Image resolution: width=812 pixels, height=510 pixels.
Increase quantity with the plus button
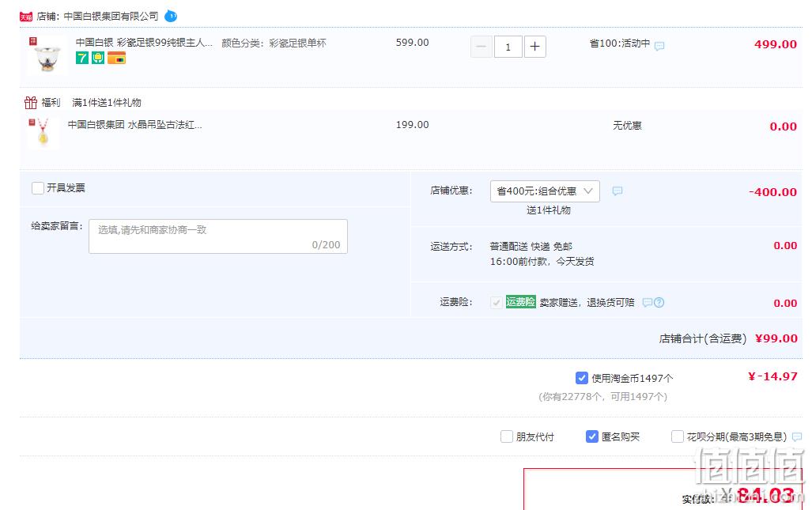tap(535, 47)
